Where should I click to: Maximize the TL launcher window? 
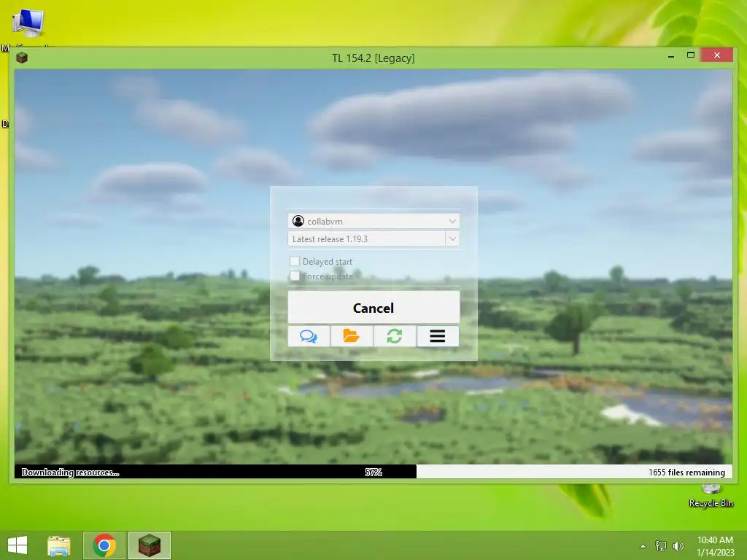coord(690,55)
